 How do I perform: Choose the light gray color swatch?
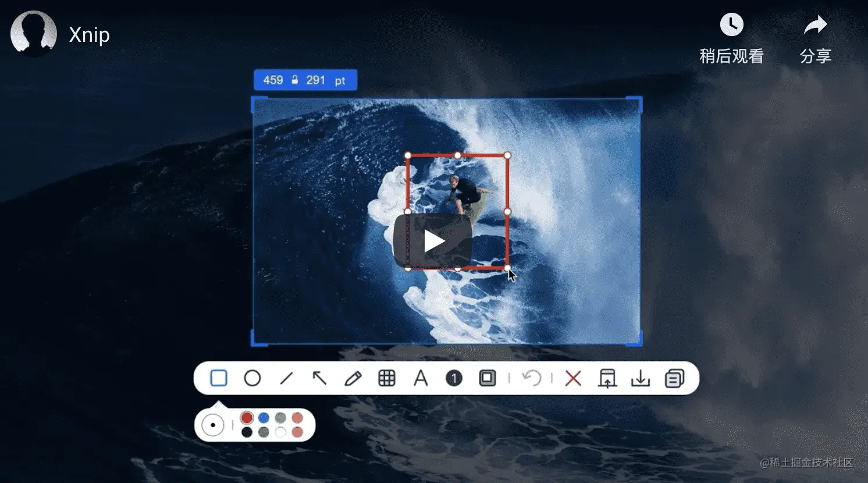280,418
